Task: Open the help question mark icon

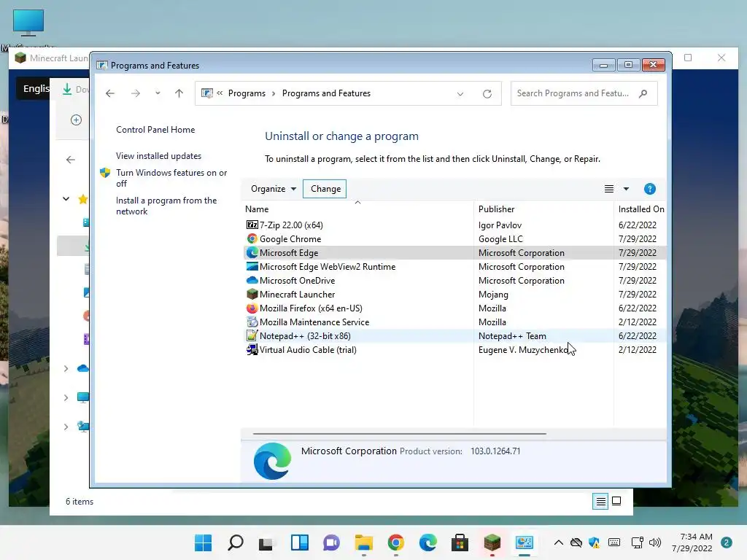Action: (649, 189)
